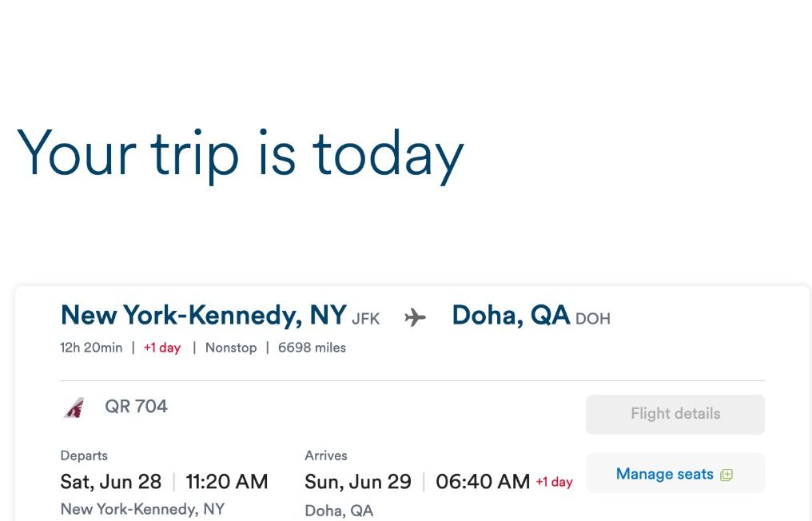The image size is (812, 521).
Task: Click the New York-Kennedy, NY origin heading
Action: pyautogui.click(x=203, y=316)
